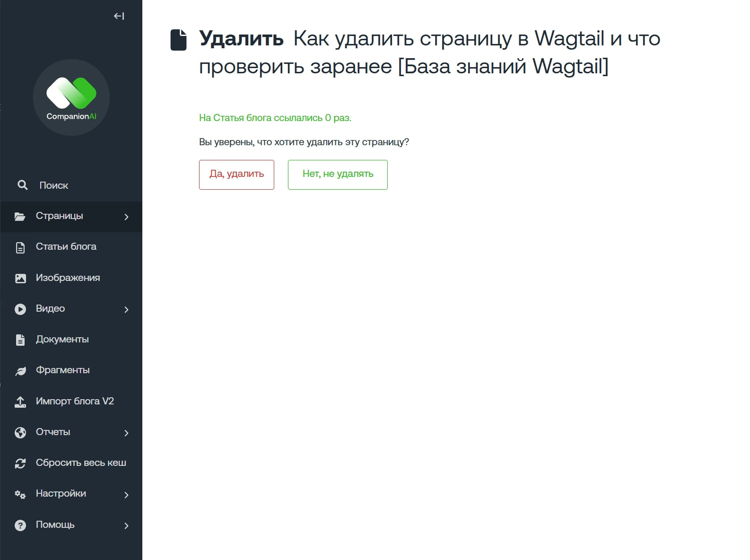Screen dimensions: 750x560
Task: Click the Settings gears icon
Action: point(20,495)
